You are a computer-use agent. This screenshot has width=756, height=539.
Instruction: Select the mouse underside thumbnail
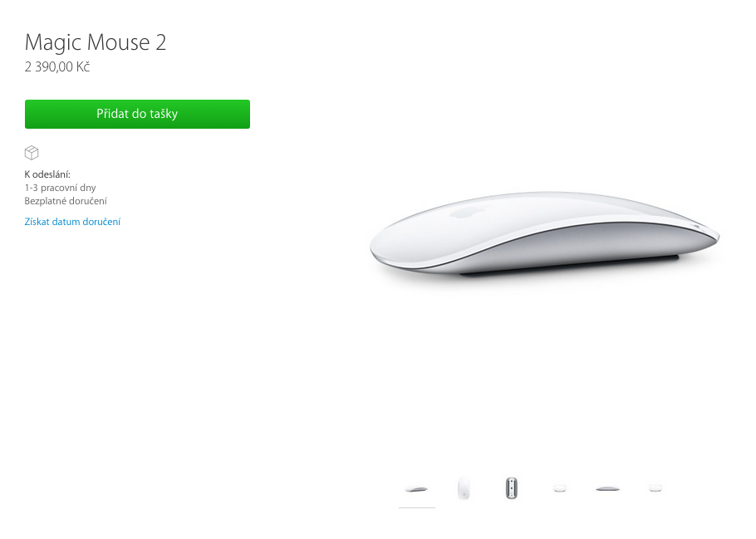[512, 488]
